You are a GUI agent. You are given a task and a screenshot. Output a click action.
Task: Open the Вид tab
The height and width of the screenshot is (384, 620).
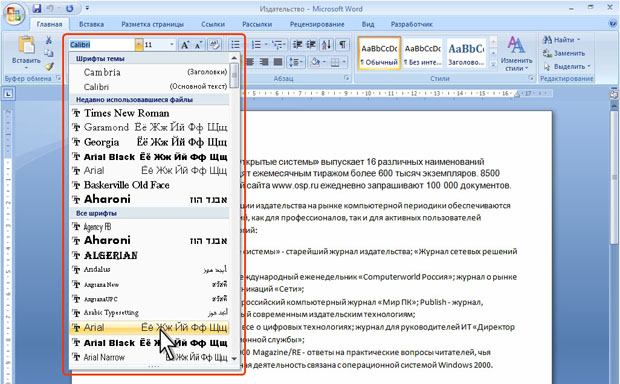(x=368, y=24)
